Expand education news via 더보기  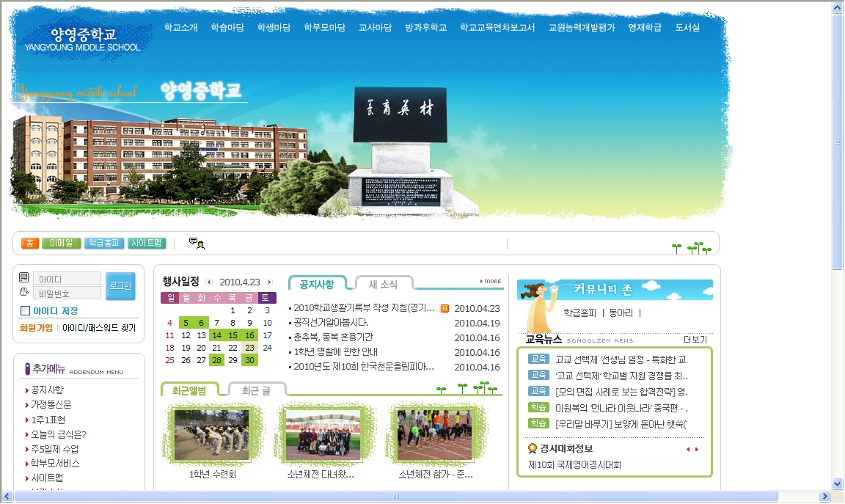(695, 340)
